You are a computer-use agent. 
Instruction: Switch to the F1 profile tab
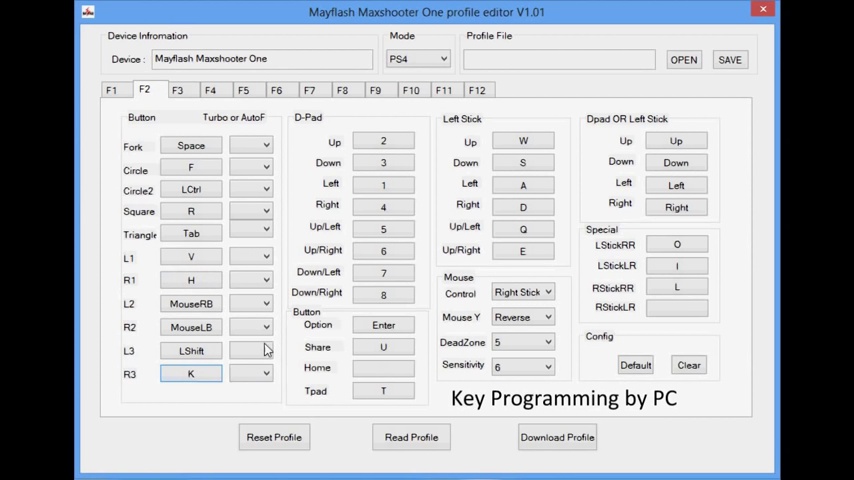[x=111, y=90]
